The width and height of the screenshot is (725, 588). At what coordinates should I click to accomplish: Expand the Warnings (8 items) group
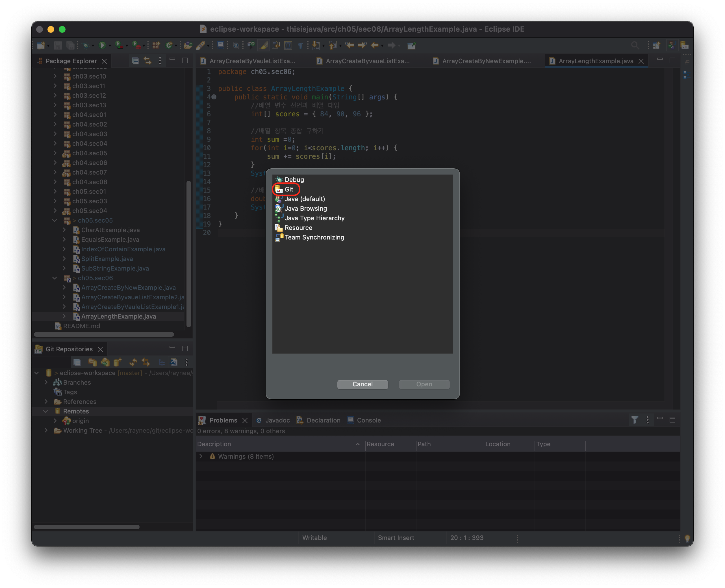(x=201, y=456)
